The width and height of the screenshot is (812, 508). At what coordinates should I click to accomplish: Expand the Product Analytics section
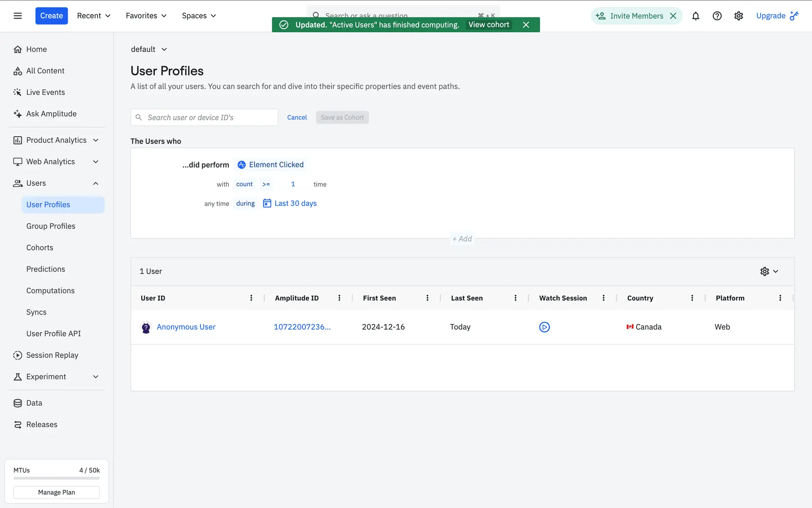pos(96,140)
